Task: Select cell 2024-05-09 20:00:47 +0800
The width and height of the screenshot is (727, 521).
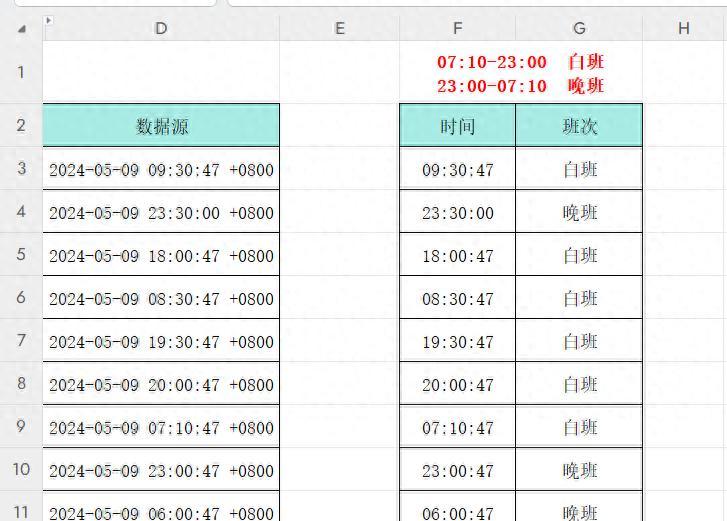Action: (x=161, y=383)
